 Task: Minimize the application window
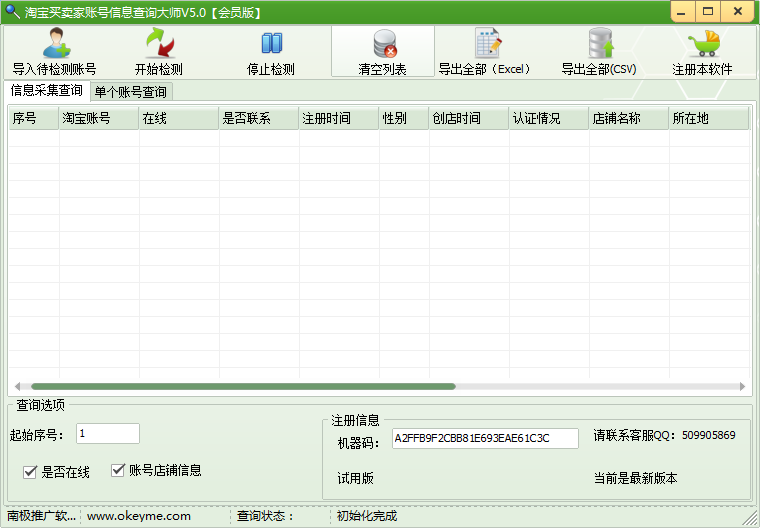(x=682, y=12)
